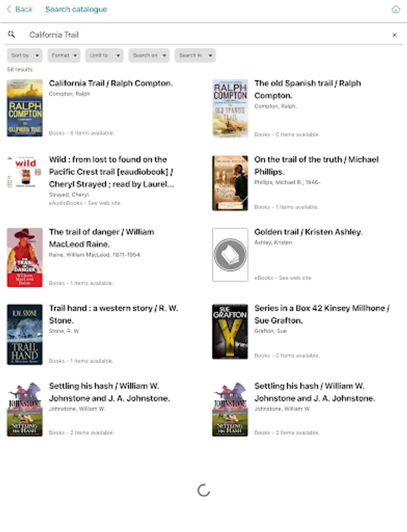Open Trail hand cover thumbnail
The image size is (407, 532).
pos(25,334)
